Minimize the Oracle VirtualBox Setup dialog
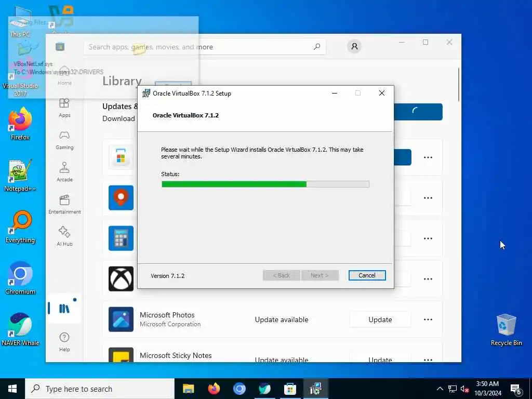The height and width of the screenshot is (399, 532). point(335,94)
